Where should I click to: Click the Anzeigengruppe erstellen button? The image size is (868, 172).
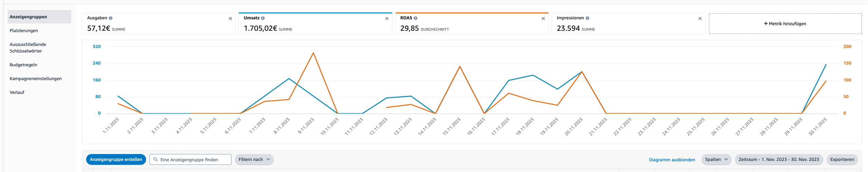[x=116, y=160]
